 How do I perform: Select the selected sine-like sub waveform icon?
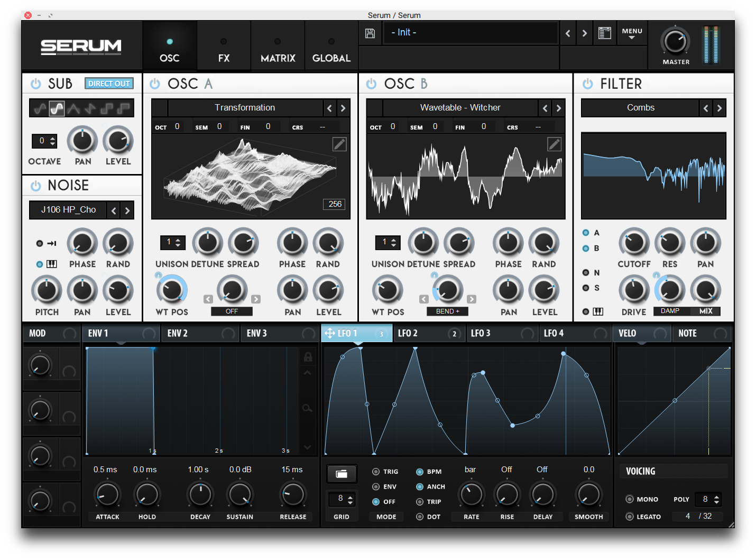pos(57,108)
